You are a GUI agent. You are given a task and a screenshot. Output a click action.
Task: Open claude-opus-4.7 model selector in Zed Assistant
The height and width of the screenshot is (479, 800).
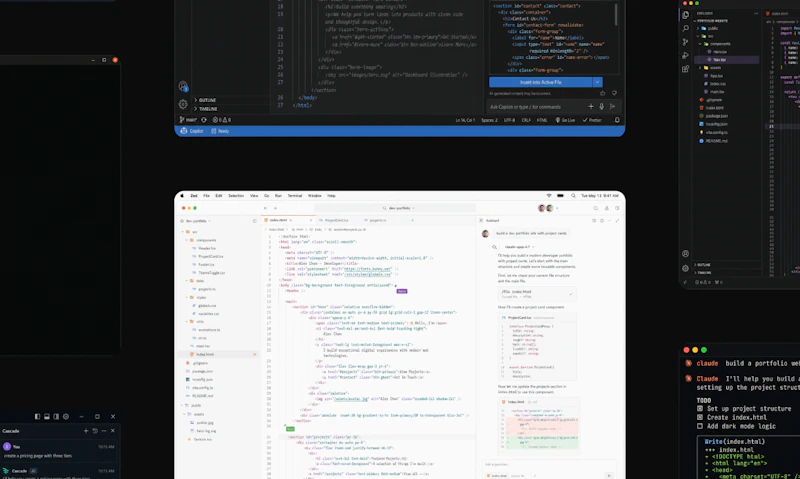519,247
